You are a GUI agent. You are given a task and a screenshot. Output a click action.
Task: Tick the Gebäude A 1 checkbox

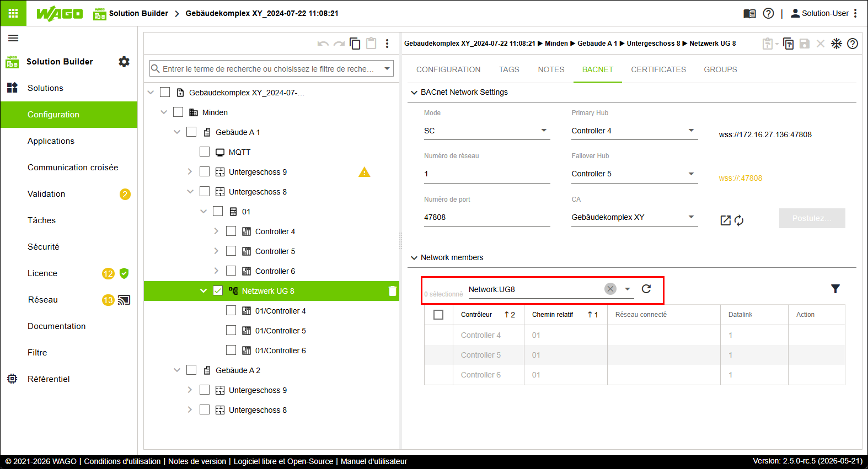click(x=191, y=132)
